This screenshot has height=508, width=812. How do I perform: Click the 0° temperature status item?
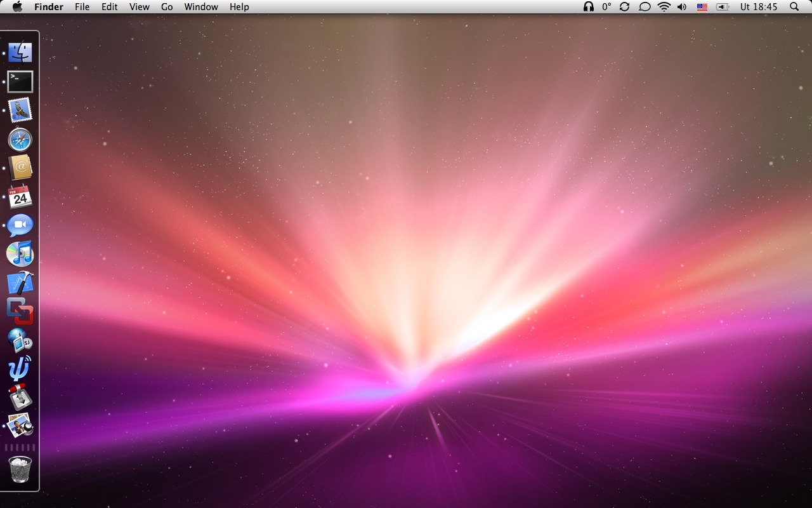point(606,7)
